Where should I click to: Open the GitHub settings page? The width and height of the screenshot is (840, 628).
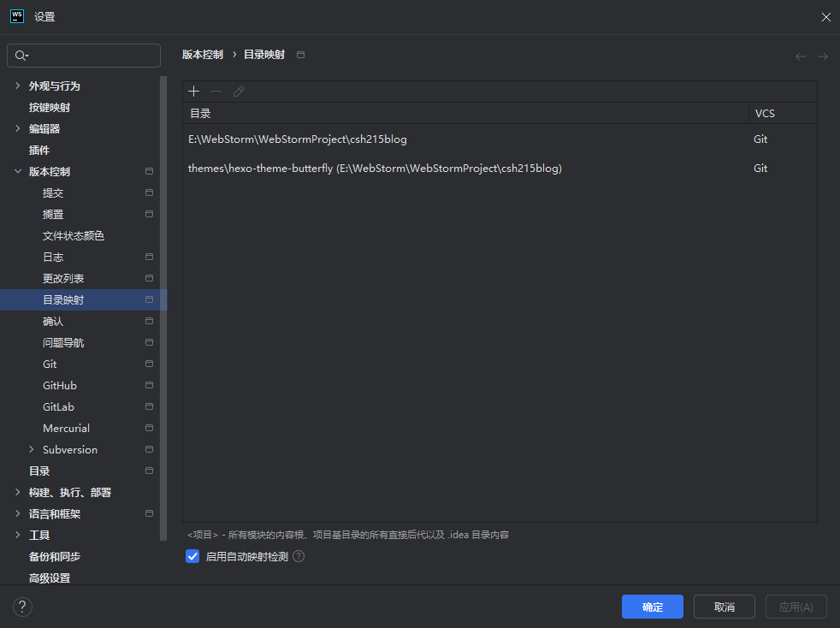coord(60,385)
